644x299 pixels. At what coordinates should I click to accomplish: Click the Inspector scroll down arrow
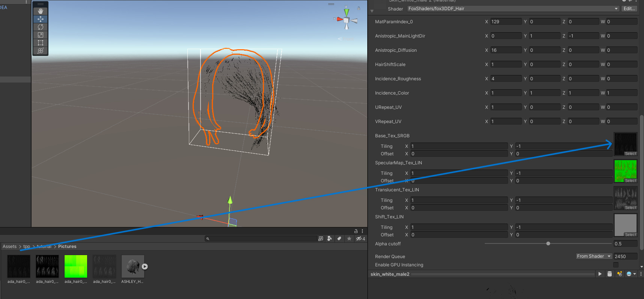coord(642,267)
